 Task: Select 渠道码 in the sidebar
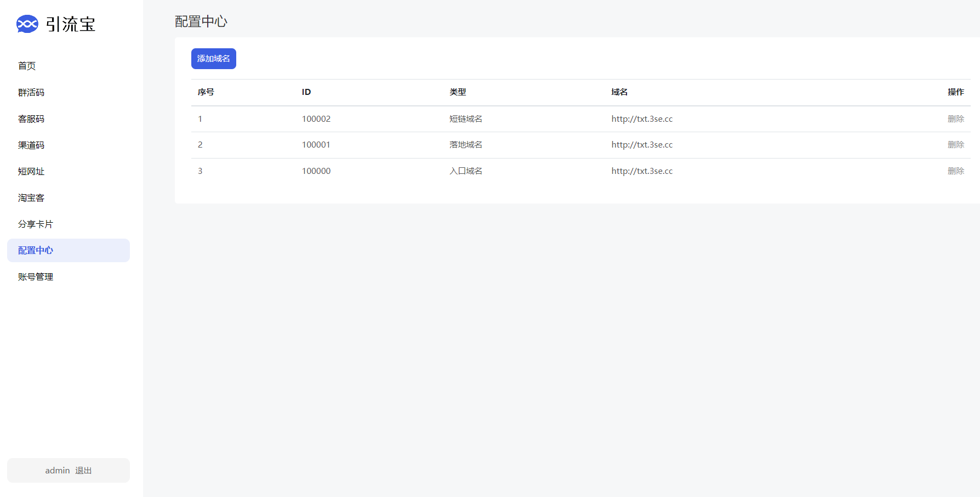(x=31, y=145)
